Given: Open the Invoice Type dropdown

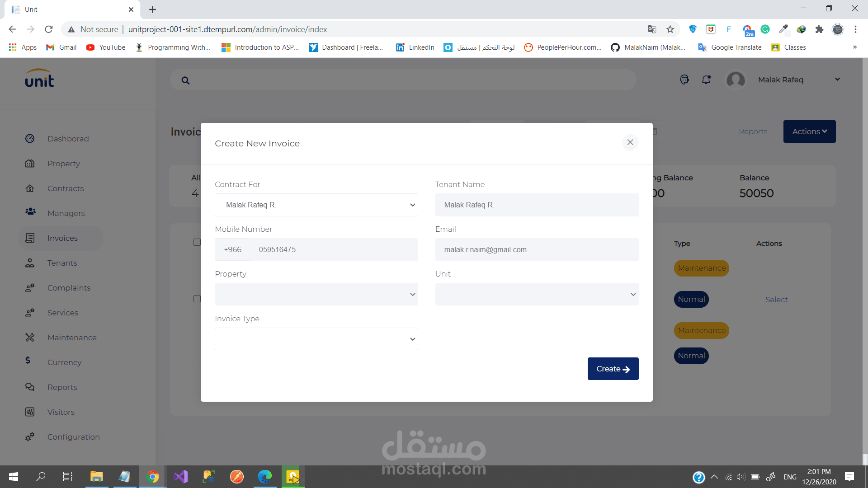Looking at the screenshot, I should [x=316, y=339].
